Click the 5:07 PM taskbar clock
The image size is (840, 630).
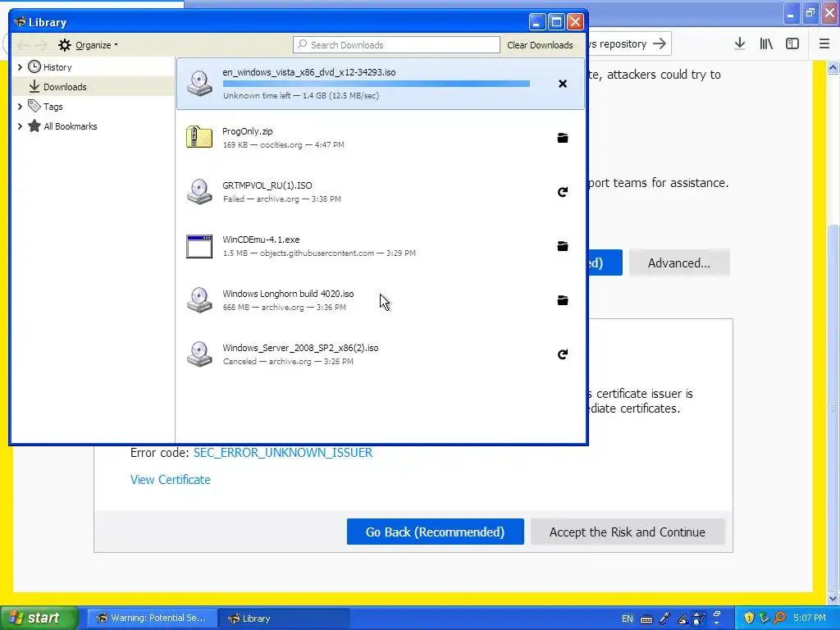point(810,619)
